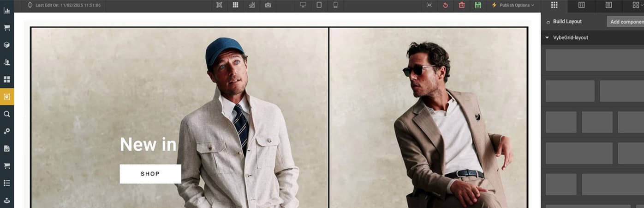Screen dimensions: 644x208
Task: Click the red undo arrow icon
Action: [445, 5]
